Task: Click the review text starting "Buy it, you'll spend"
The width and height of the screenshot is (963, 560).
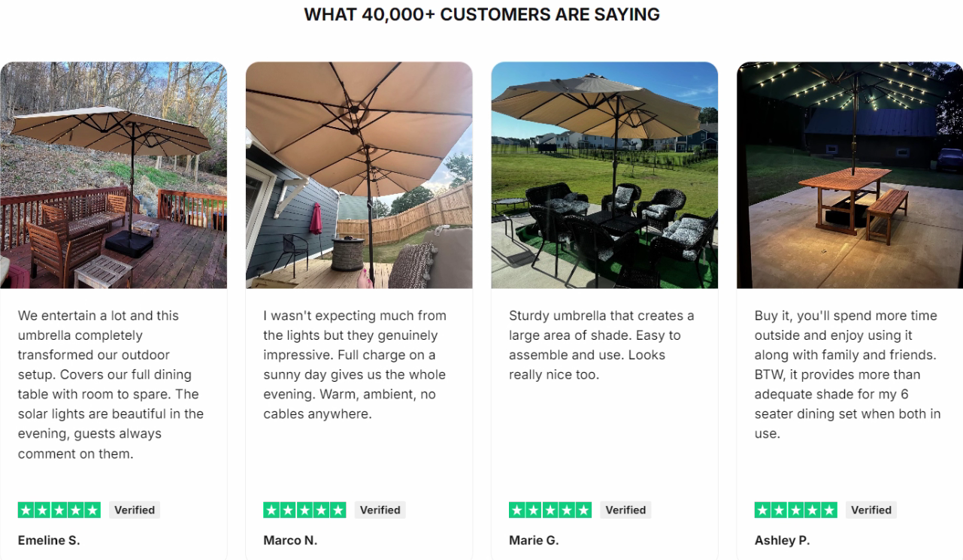Action: (x=847, y=374)
